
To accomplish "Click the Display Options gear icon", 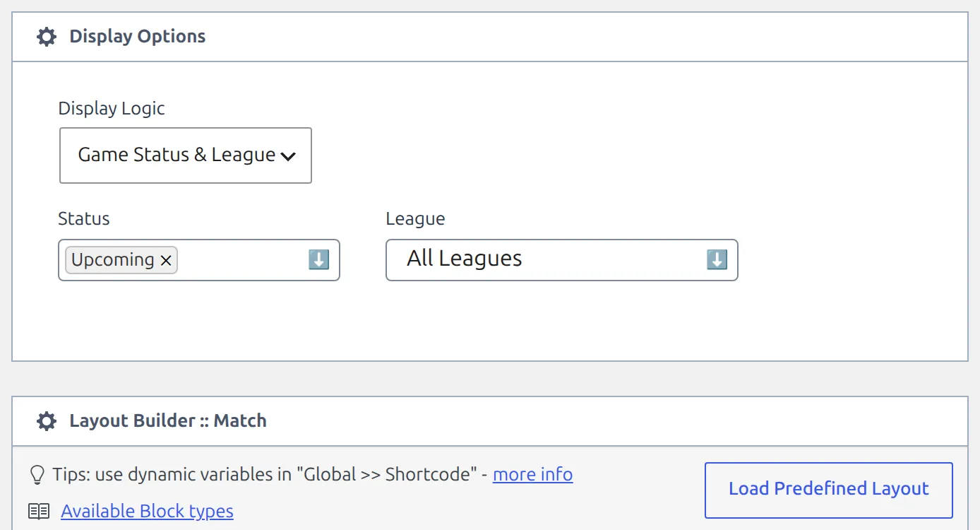I will [47, 37].
